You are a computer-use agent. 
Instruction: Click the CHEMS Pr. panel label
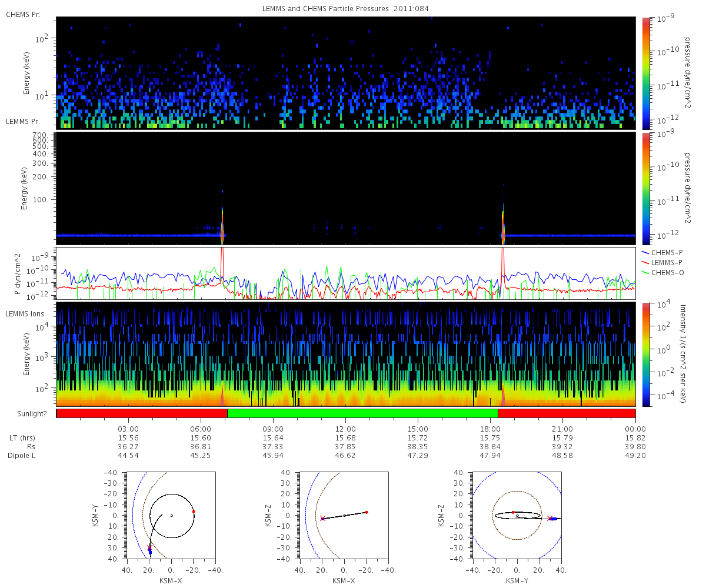coord(24,14)
